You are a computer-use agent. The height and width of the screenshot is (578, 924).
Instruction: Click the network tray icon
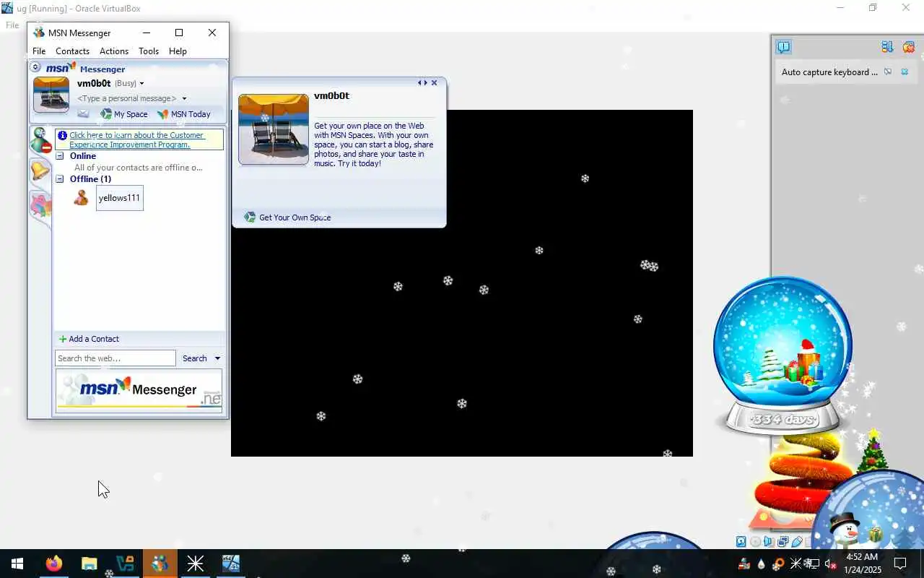pos(813,564)
